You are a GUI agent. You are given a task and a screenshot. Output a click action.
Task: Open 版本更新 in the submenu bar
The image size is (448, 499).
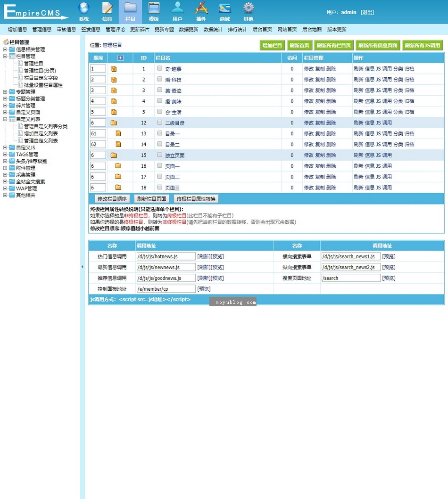click(337, 30)
